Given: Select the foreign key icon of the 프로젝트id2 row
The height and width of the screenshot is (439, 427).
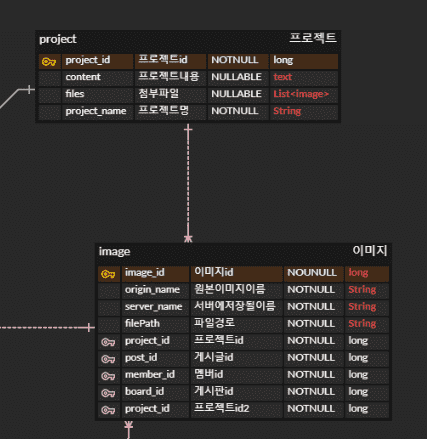Looking at the screenshot, I should (108, 410).
